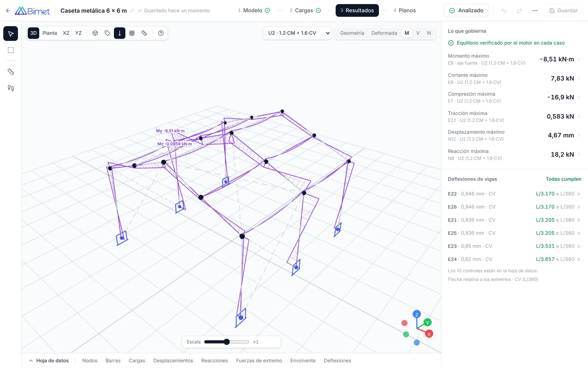588x368 pixels.
Task: Click the redo arrow
Action: click(519, 11)
